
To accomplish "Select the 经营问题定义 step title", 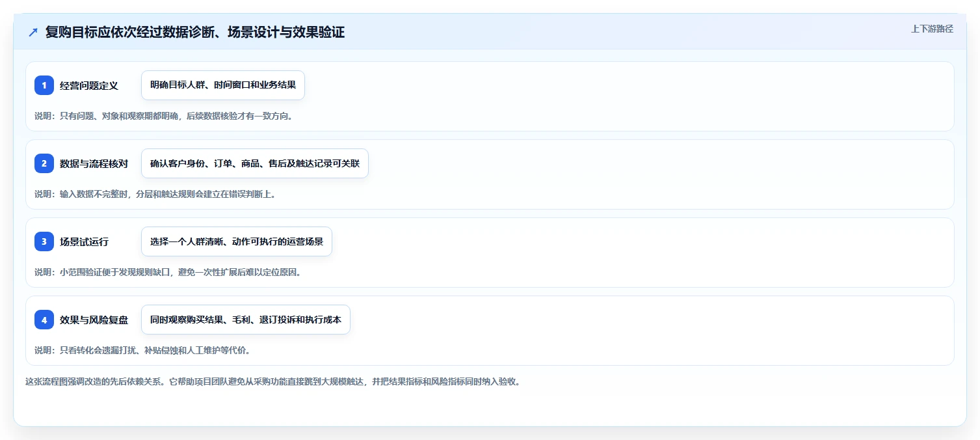I will tap(89, 85).
